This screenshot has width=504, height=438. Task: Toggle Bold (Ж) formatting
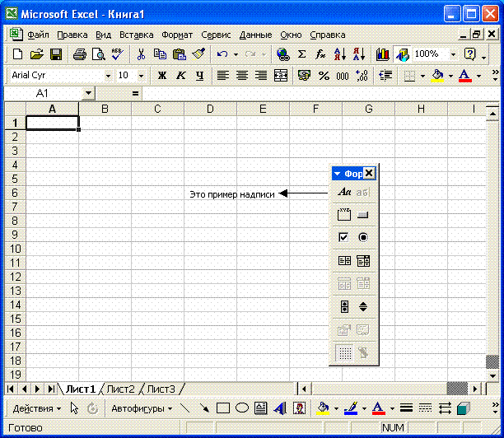point(162,76)
